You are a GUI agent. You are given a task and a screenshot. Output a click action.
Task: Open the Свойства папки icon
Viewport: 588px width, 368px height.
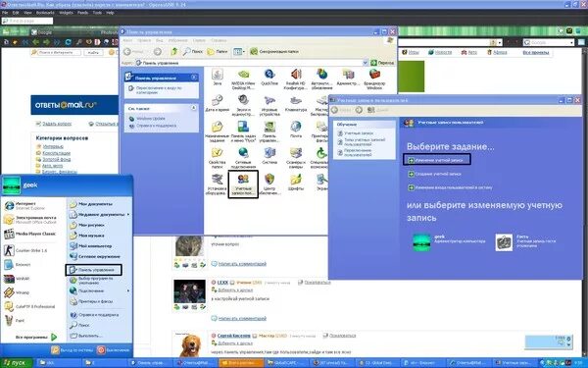pos(218,158)
